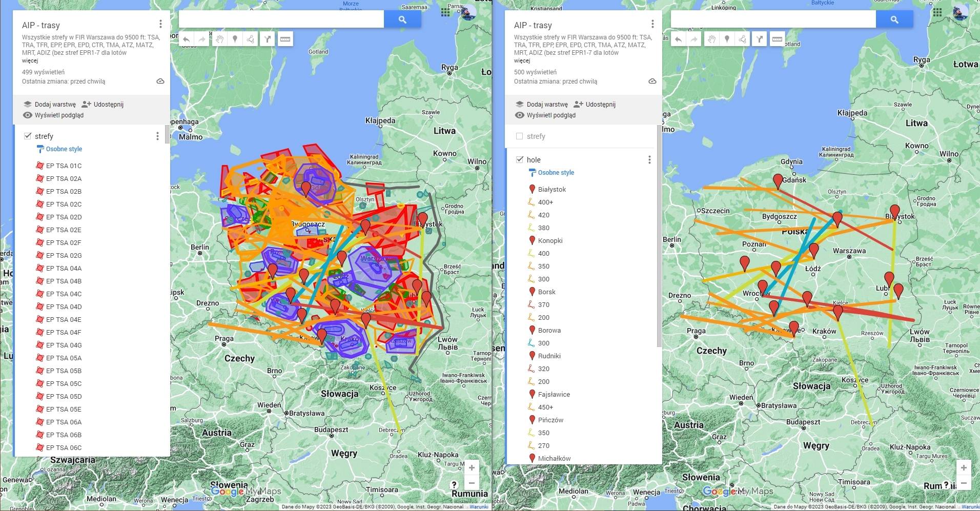Select the hand pan tool in right map
The width and height of the screenshot is (980, 511).
(712, 39)
